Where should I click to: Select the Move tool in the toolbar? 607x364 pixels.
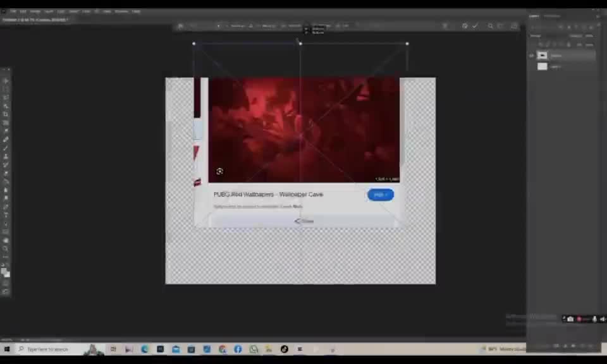click(x=6, y=81)
